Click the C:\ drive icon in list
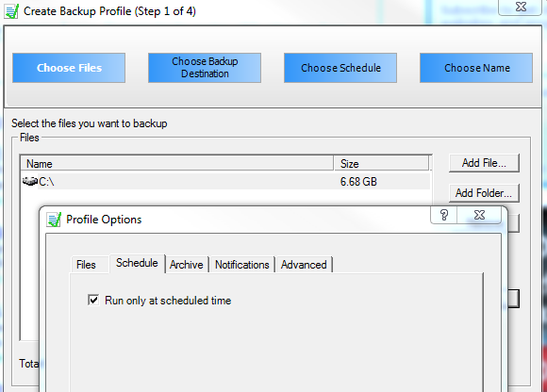This screenshot has width=547, height=392. coord(29,181)
